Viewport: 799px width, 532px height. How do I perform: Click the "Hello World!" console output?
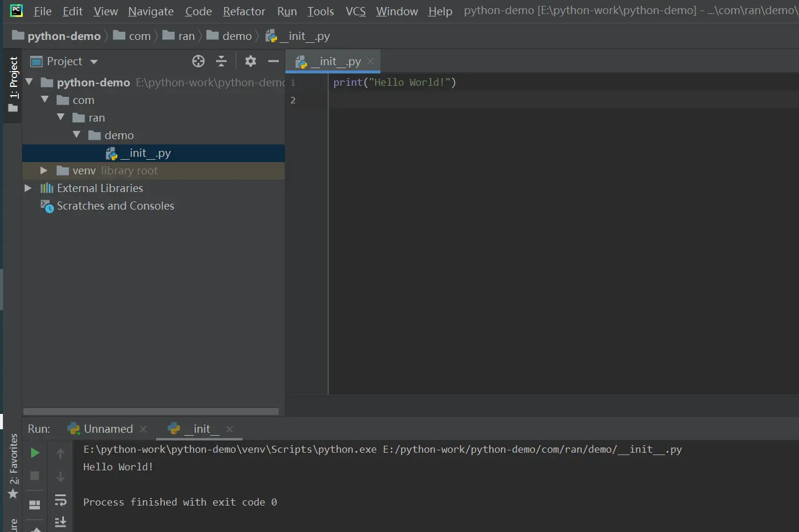(118, 467)
